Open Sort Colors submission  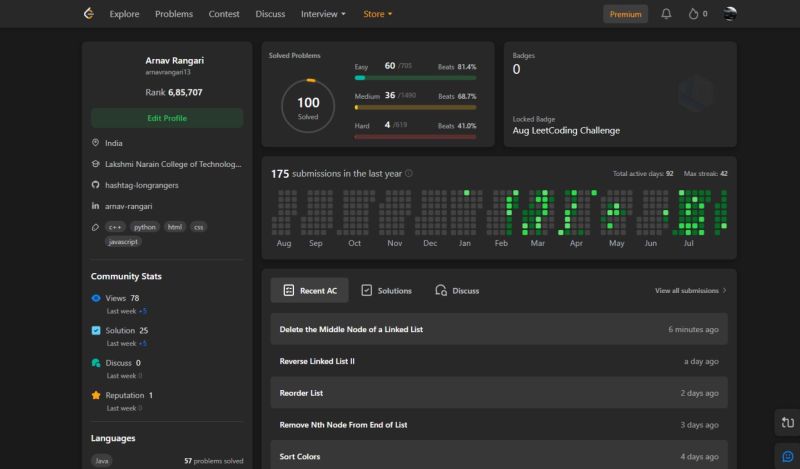[499, 455]
